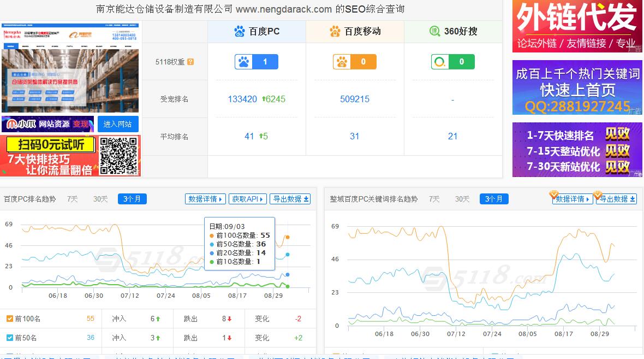Click Baidu PC rank value 133420
Screen dimensions: 644x359
(x=242, y=99)
